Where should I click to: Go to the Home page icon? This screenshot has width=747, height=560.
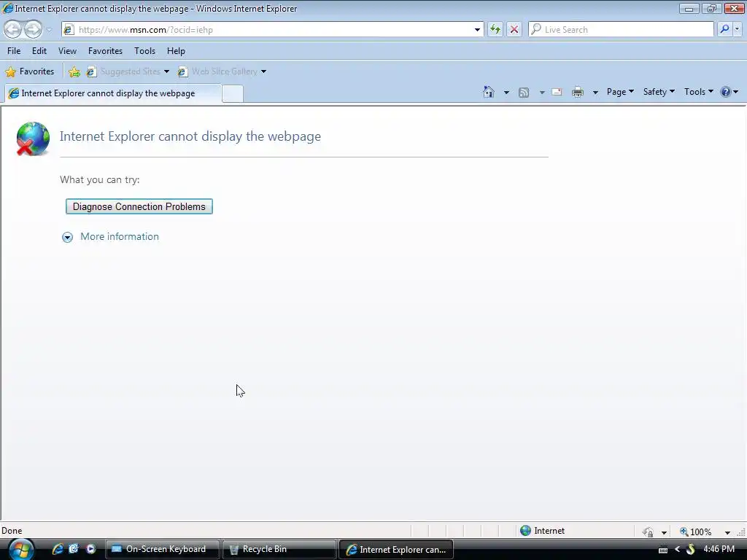(488, 92)
